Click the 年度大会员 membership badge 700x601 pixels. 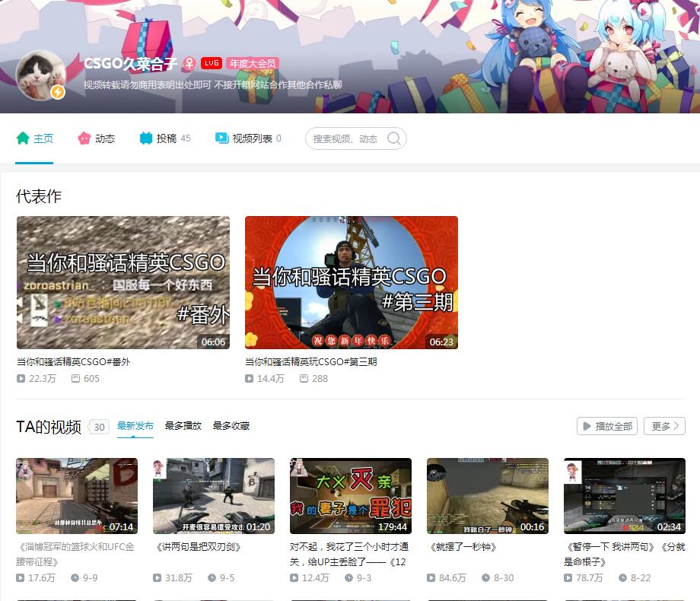(x=253, y=63)
